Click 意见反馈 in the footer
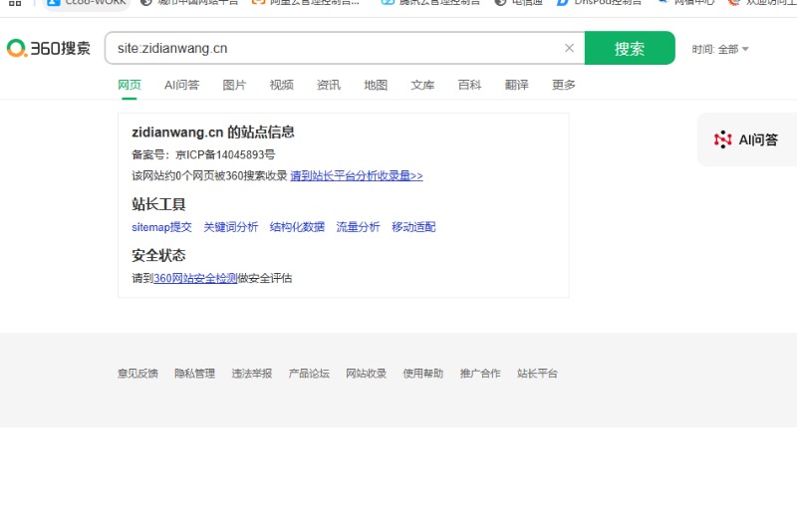Image resolution: width=797 pixels, height=532 pixels. pos(137,374)
